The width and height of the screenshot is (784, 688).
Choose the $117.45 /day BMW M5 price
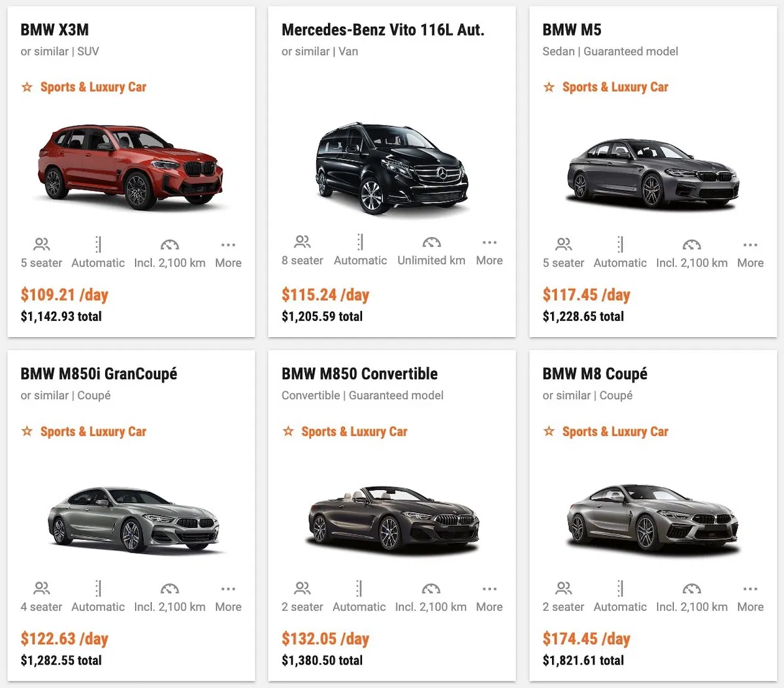click(x=586, y=295)
